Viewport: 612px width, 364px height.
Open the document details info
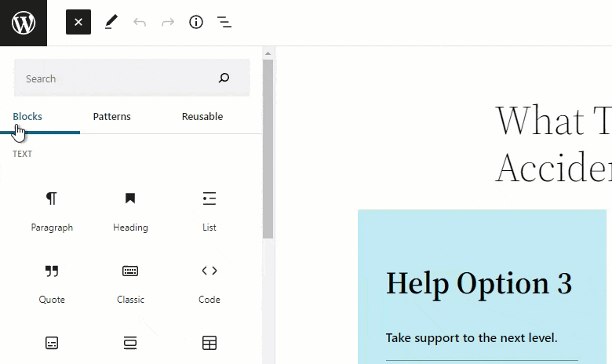click(196, 22)
